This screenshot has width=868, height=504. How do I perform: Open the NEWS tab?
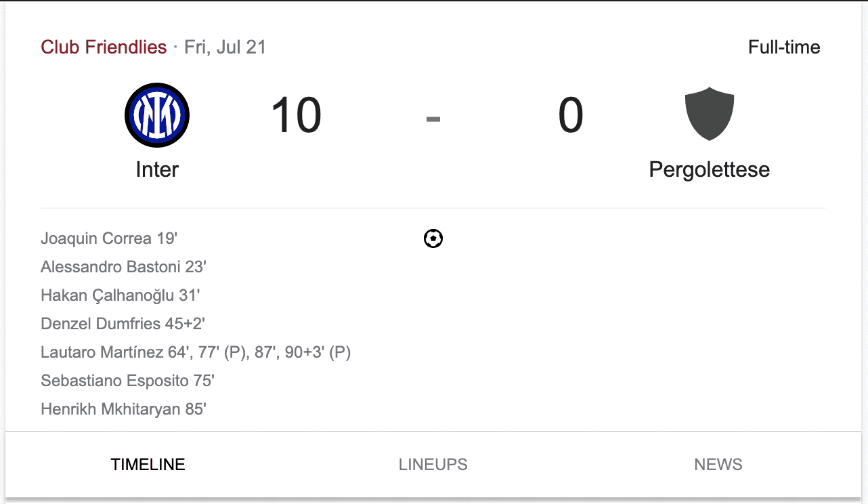[718, 465]
